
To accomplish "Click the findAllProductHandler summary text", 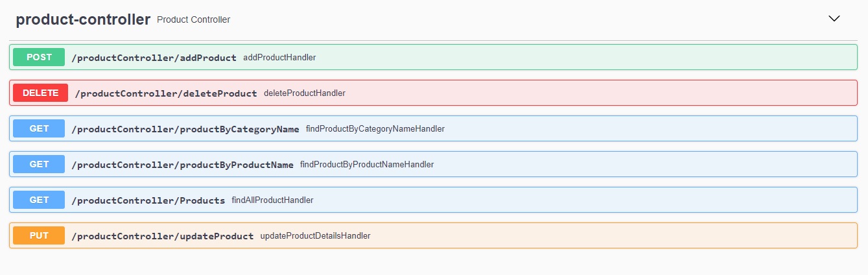I will coord(272,200).
